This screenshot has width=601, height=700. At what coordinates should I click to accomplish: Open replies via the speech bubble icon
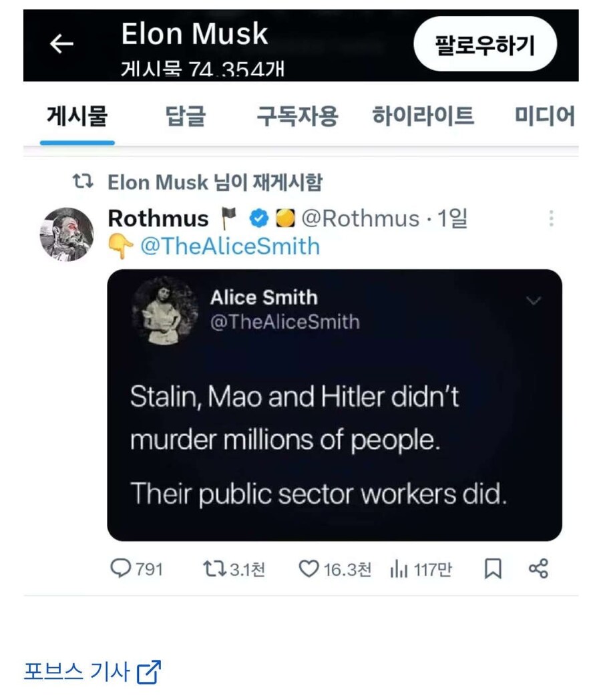pyautogui.click(x=120, y=569)
